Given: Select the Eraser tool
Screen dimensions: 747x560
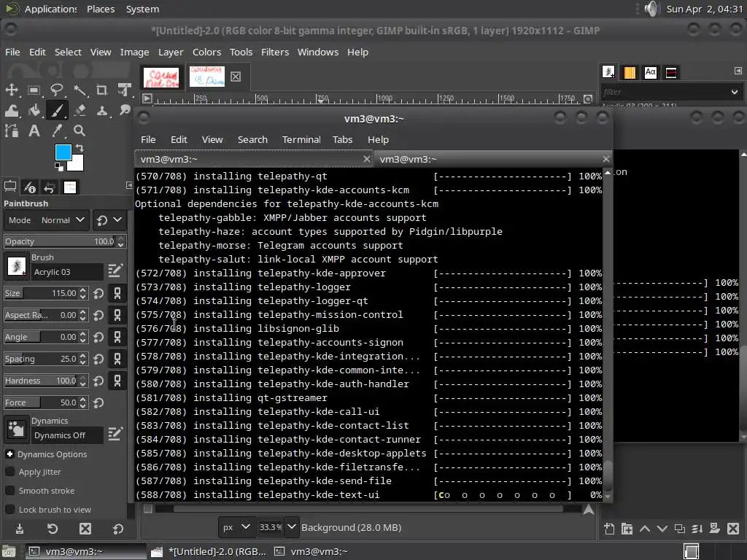Looking at the screenshot, I should click(x=80, y=111).
